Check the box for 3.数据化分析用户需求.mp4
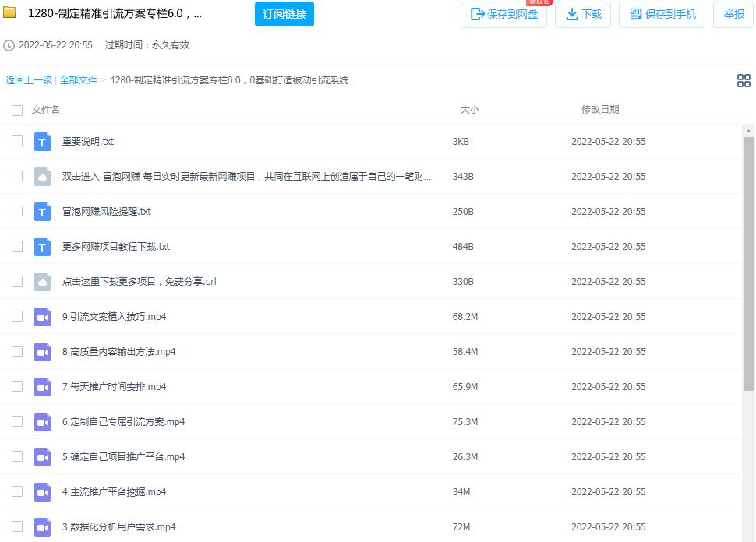756x542 pixels. click(x=17, y=526)
